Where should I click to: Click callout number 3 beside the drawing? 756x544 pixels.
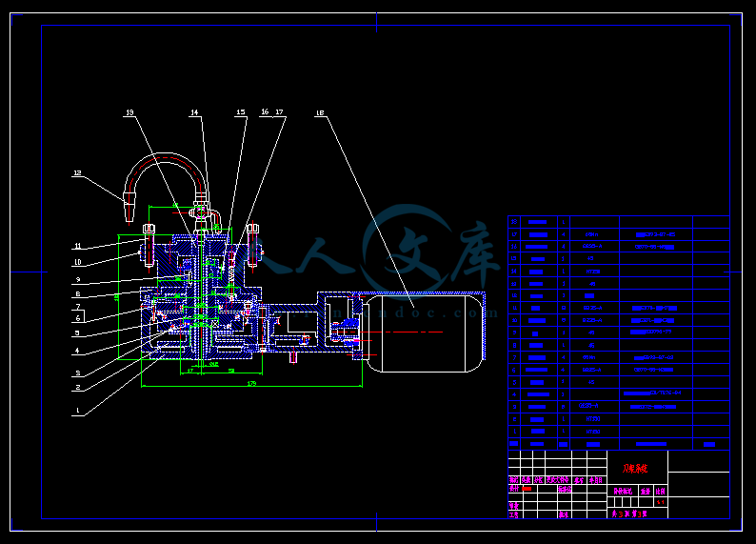[78, 373]
